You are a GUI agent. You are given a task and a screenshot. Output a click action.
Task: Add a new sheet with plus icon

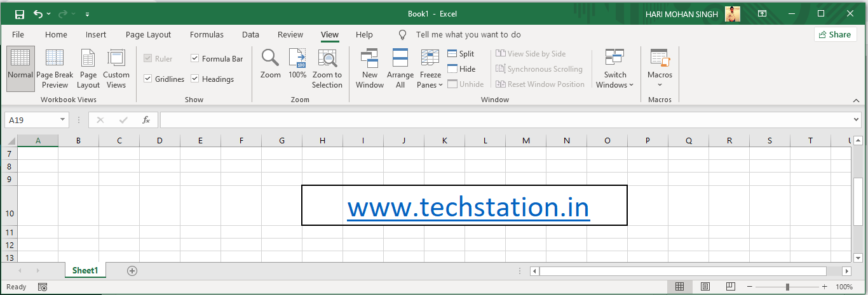coord(132,271)
